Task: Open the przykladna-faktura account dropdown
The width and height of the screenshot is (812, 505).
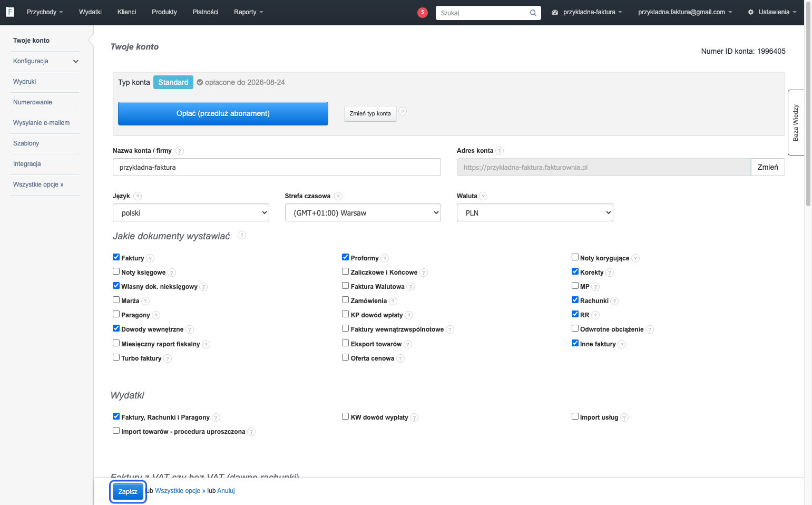Action: [587, 12]
